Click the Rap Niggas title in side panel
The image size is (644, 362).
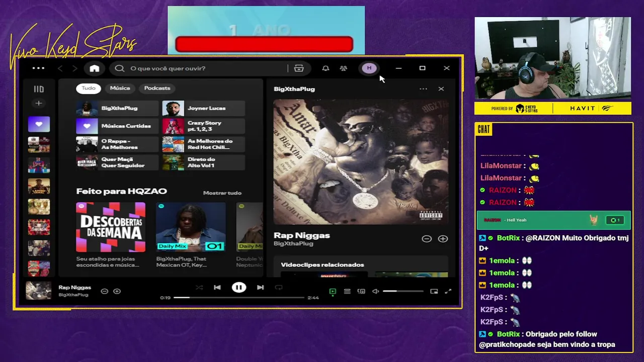pos(302,235)
